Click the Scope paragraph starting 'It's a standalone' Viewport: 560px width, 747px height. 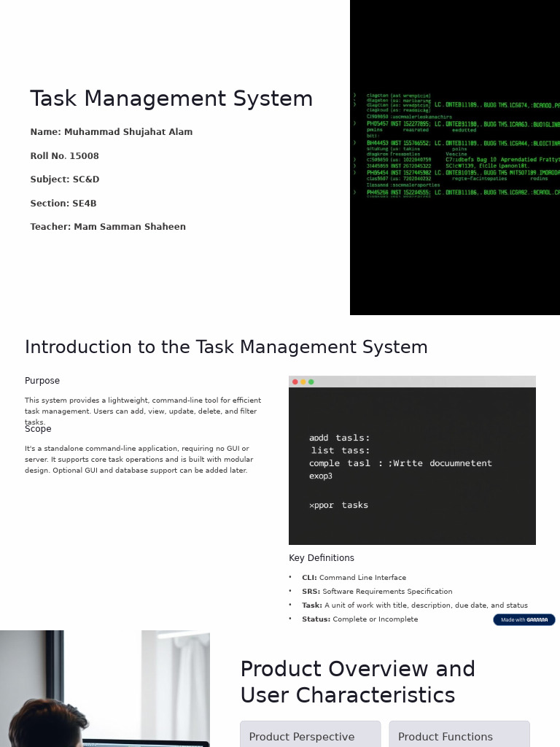(x=139, y=460)
